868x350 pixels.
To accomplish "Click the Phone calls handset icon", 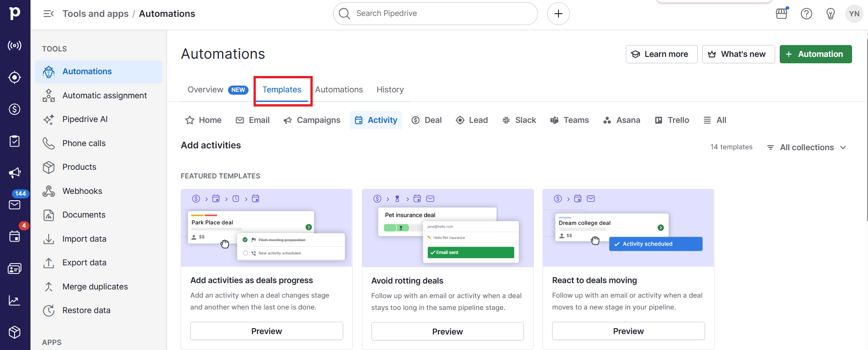I will 49,143.
